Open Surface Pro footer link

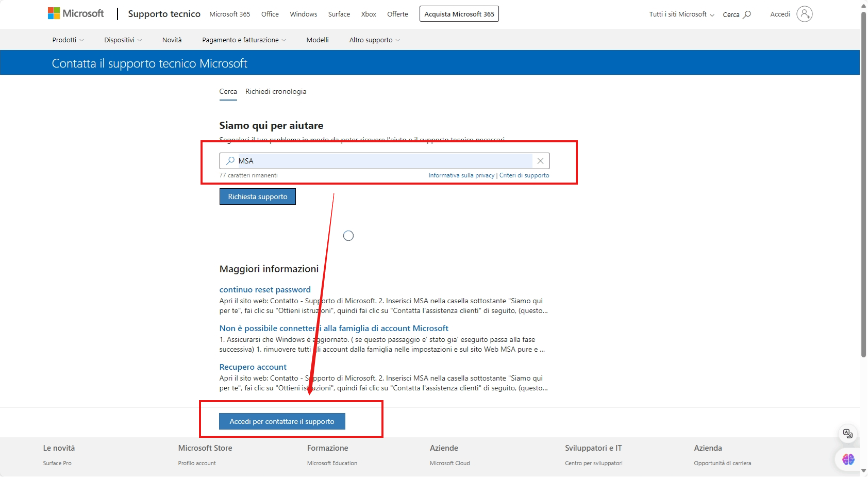pos(57,463)
